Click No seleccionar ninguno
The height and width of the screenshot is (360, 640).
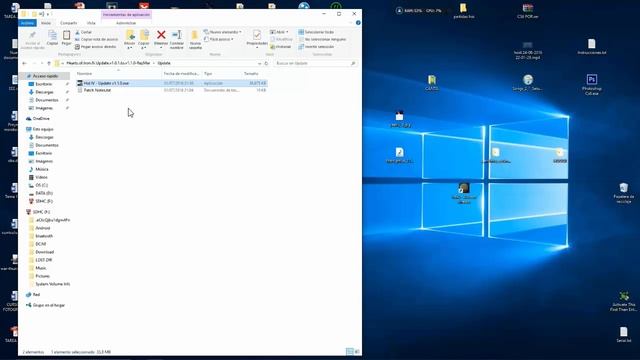coord(322,39)
